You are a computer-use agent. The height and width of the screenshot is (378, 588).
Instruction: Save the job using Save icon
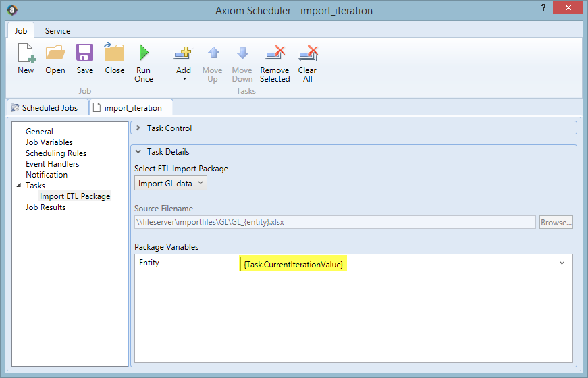[85, 53]
